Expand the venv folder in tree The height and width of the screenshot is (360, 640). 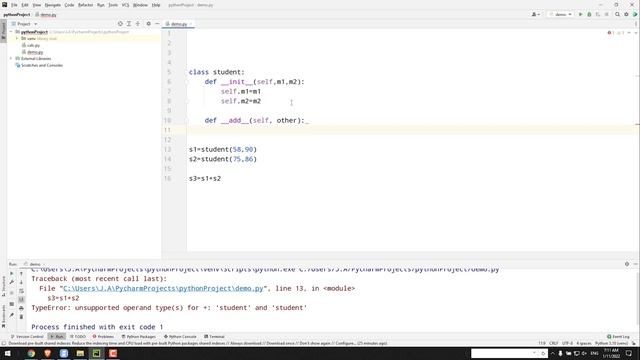tap(17, 38)
